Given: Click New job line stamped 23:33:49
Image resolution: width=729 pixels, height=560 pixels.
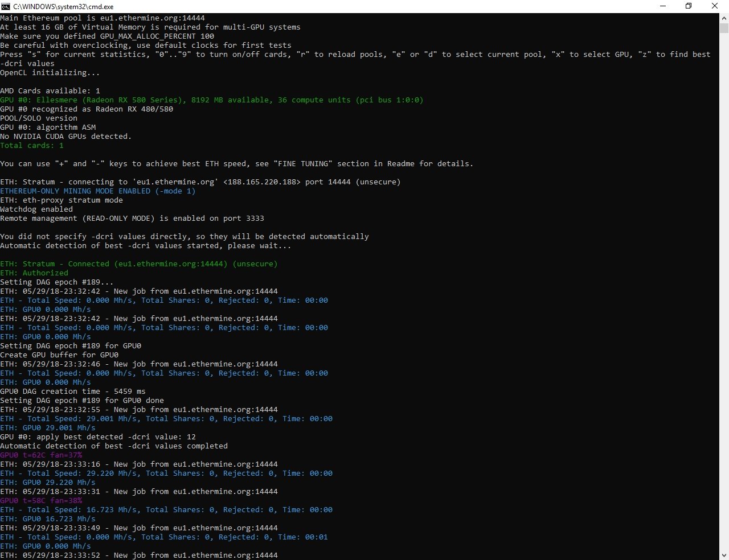Looking at the screenshot, I should 139,528.
